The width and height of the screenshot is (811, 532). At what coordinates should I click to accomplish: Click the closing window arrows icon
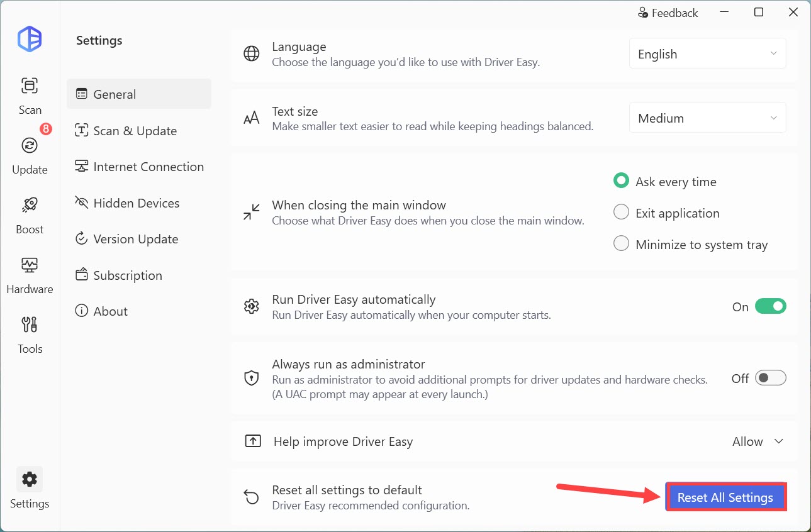[x=252, y=212]
